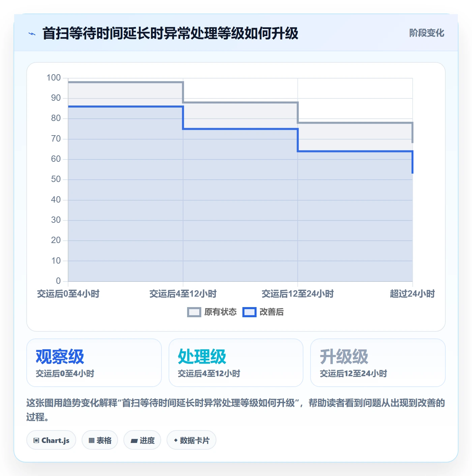Click the 进度 tag
Image resolution: width=472 pixels, height=476 pixels.
[x=142, y=440]
